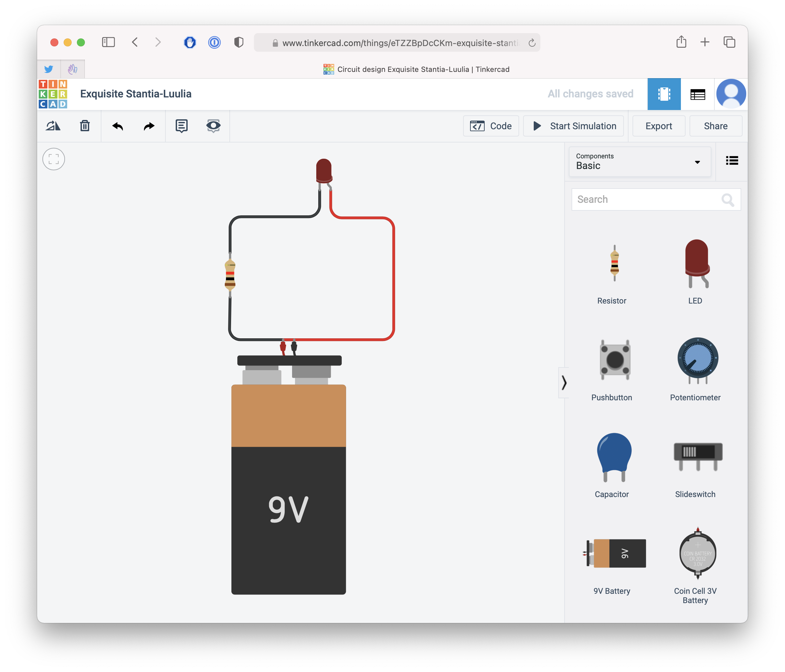Click the Export button
785x672 pixels.
click(658, 126)
